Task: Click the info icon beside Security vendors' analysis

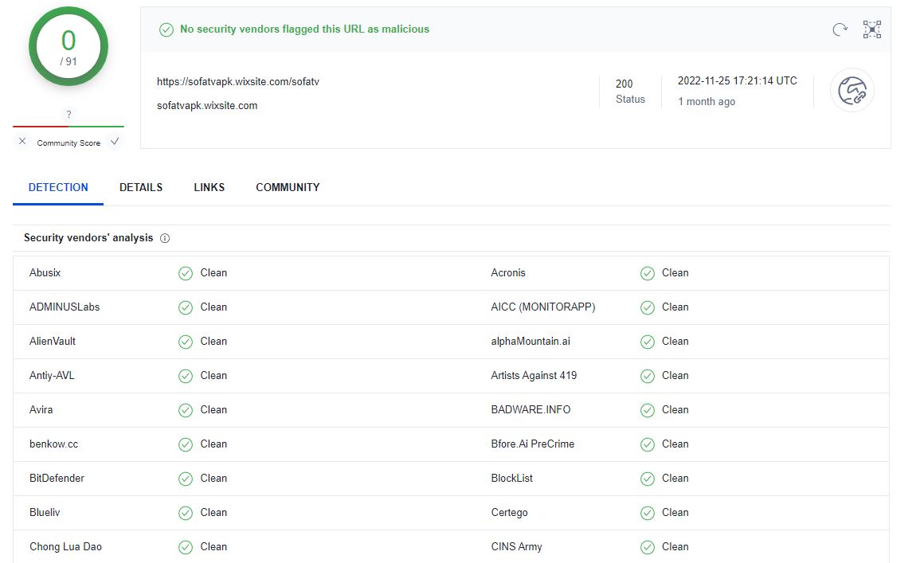Action: [165, 238]
